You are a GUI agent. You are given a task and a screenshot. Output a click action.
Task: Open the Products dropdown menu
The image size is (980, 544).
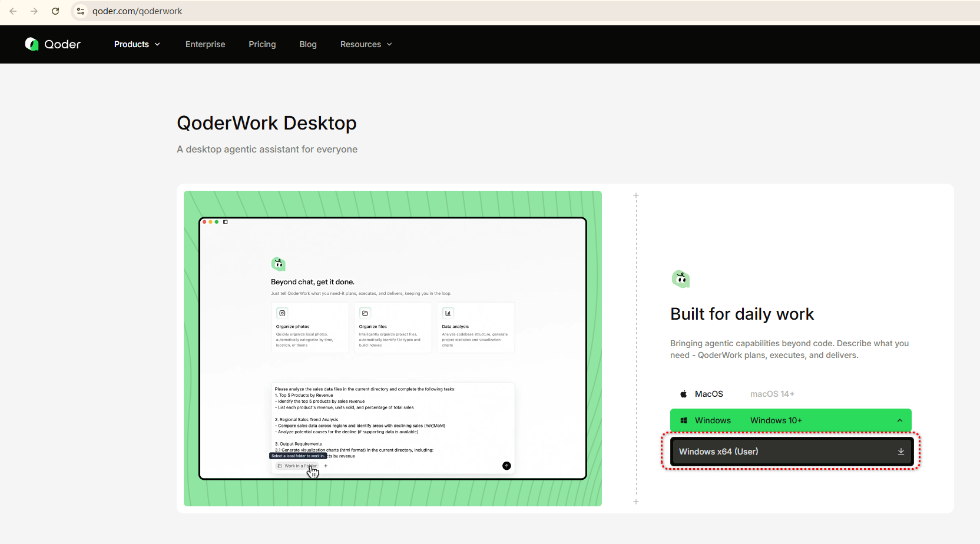(137, 44)
